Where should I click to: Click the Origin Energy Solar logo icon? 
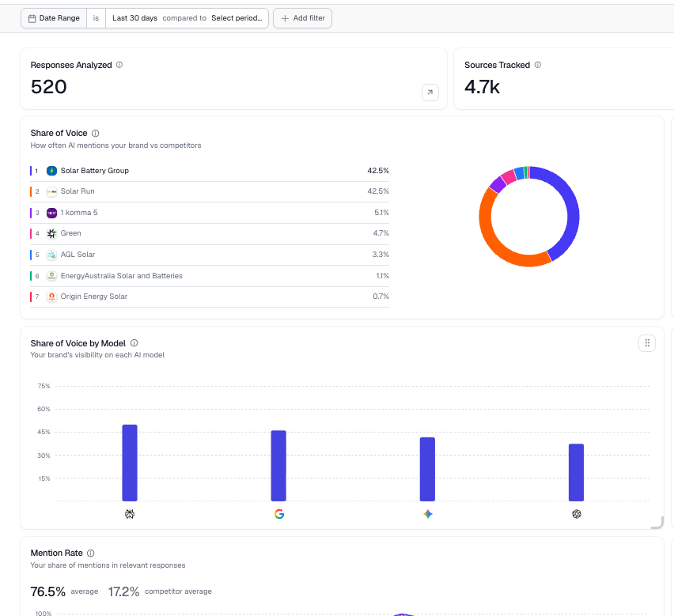click(x=51, y=297)
